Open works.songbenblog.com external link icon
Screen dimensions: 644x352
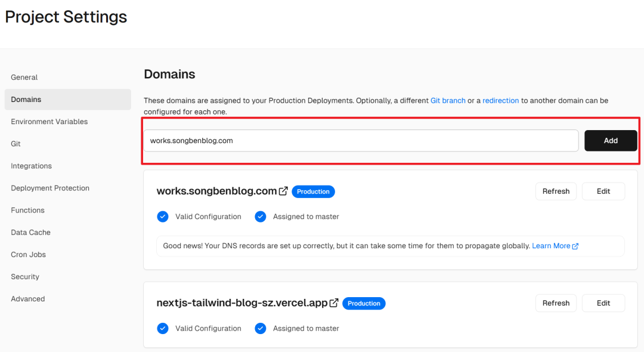(283, 192)
